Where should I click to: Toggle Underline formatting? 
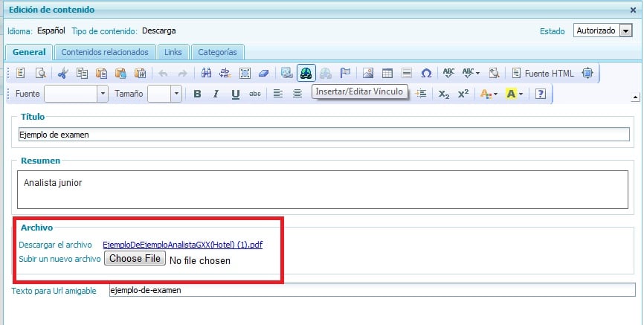coord(235,94)
